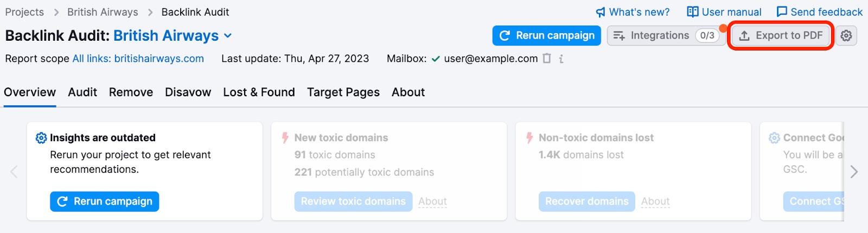Switch to the Audit tab
This screenshot has width=868, height=233.
[82, 92]
